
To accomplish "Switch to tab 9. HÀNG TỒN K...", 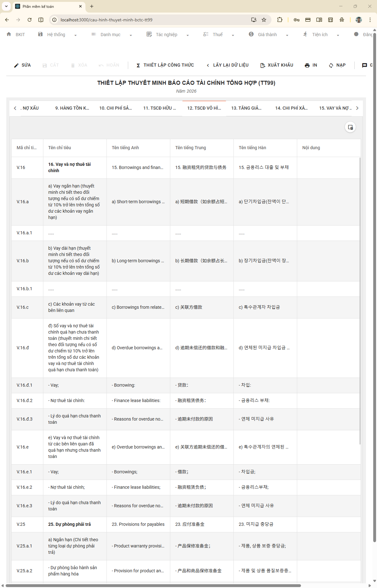I will (72, 108).
